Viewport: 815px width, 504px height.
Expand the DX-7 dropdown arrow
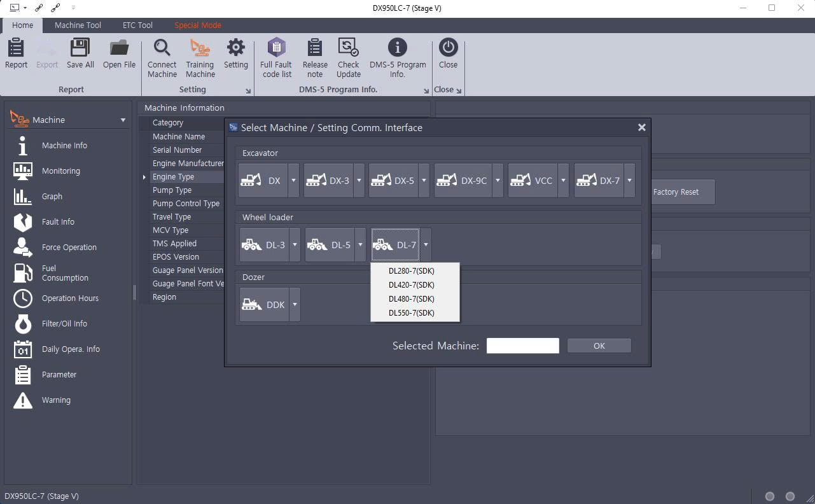click(x=629, y=181)
